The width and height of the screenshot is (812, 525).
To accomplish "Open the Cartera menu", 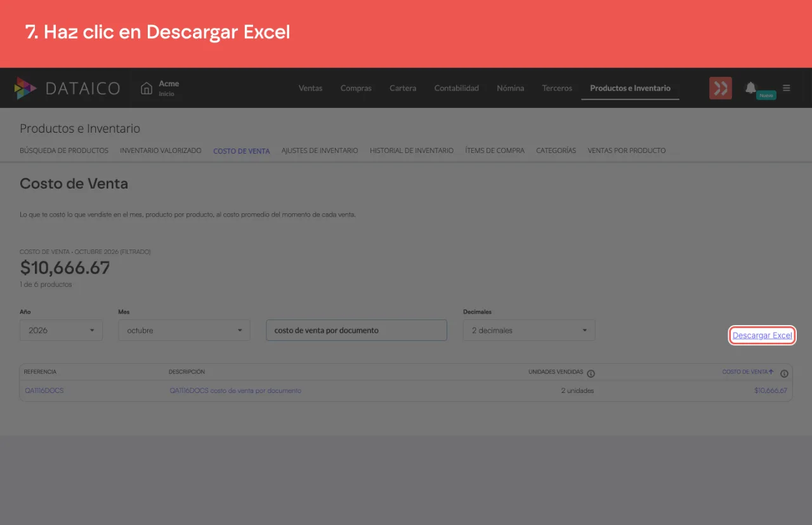I will 403,88.
